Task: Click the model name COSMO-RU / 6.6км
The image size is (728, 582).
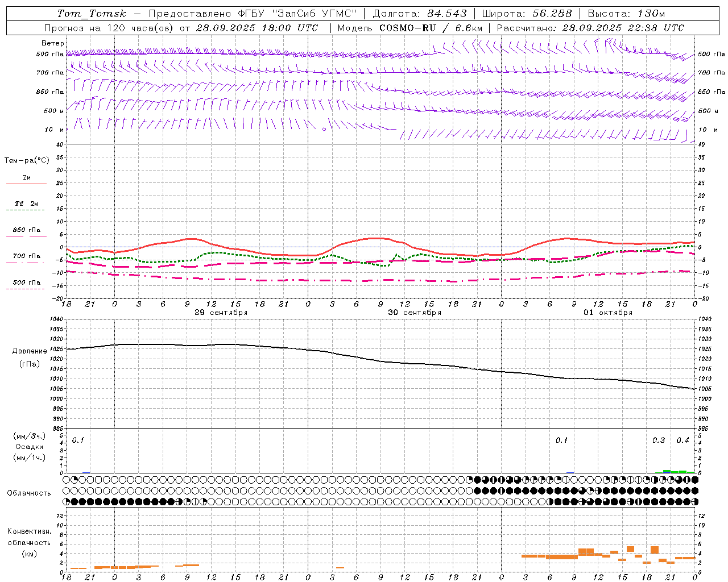Action: click(431, 28)
